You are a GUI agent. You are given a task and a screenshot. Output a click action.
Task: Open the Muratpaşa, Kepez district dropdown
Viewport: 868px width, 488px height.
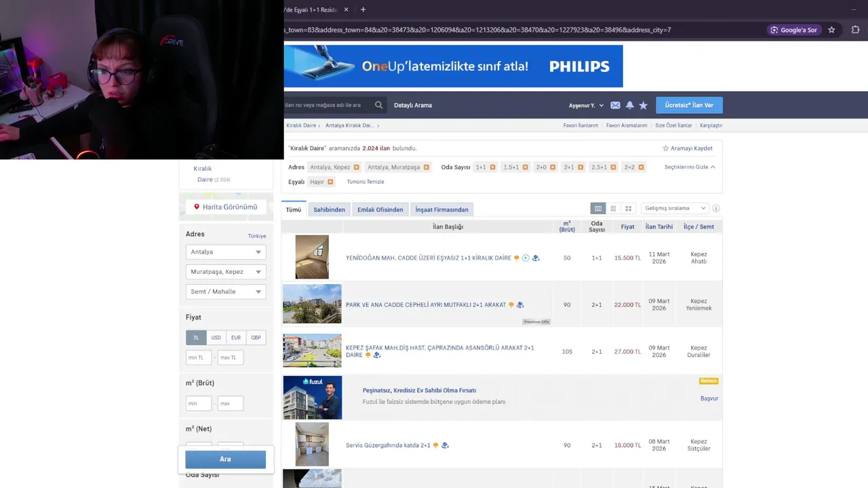(x=226, y=272)
